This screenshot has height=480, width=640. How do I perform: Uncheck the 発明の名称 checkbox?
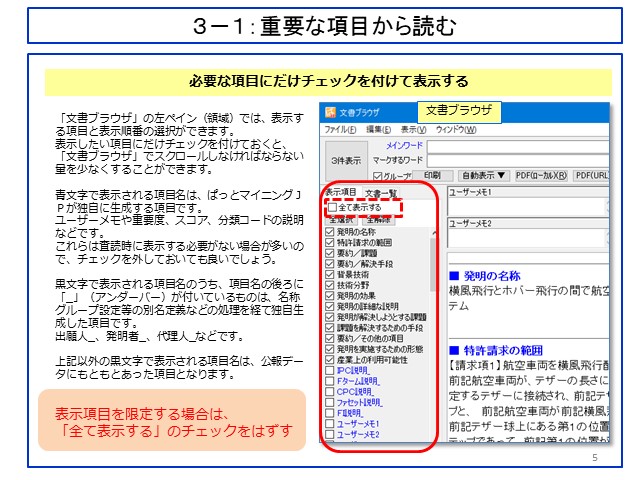(x=330, y=232)
